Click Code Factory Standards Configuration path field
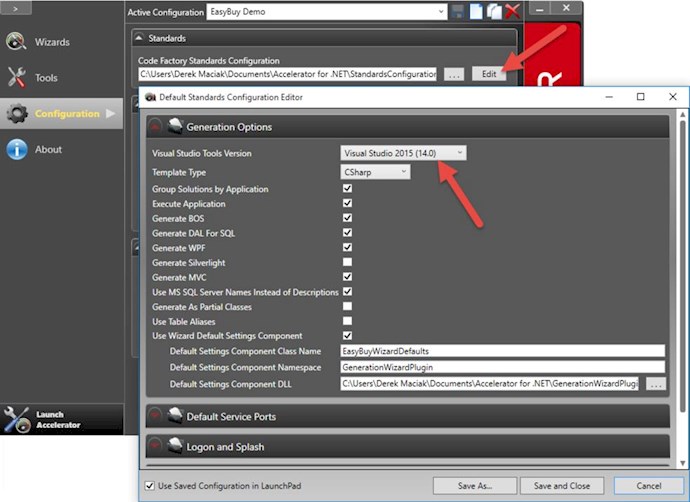Viewport: 690px width, 502px height. point(287,74)
